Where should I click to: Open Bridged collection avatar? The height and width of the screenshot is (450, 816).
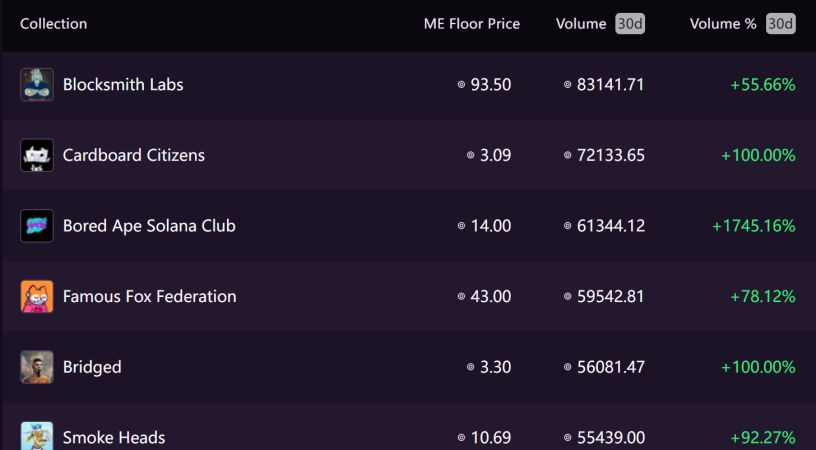click(x=37, y=367)
